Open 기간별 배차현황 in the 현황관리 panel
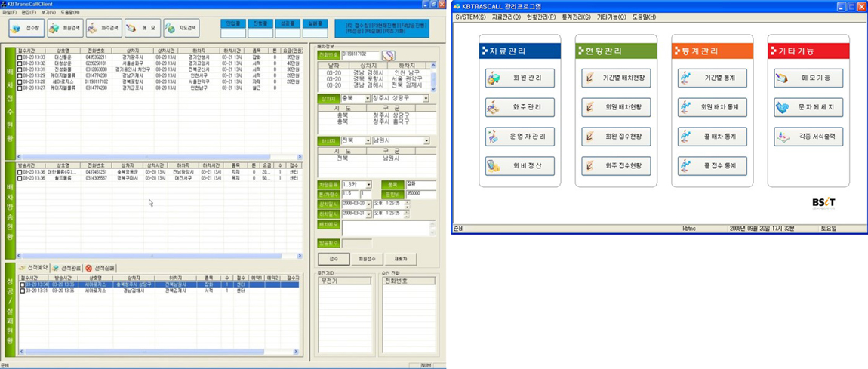The width and height of the screenshot is (868, 369). [x=616, y=78]
